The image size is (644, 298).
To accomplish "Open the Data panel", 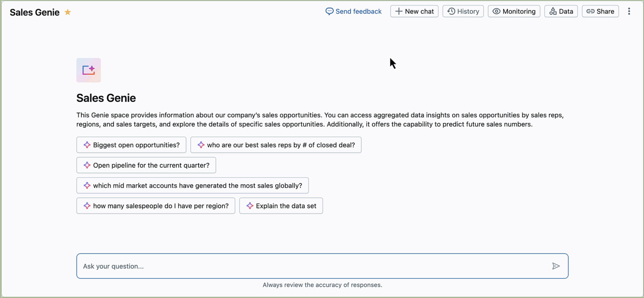I will (561, 11).
